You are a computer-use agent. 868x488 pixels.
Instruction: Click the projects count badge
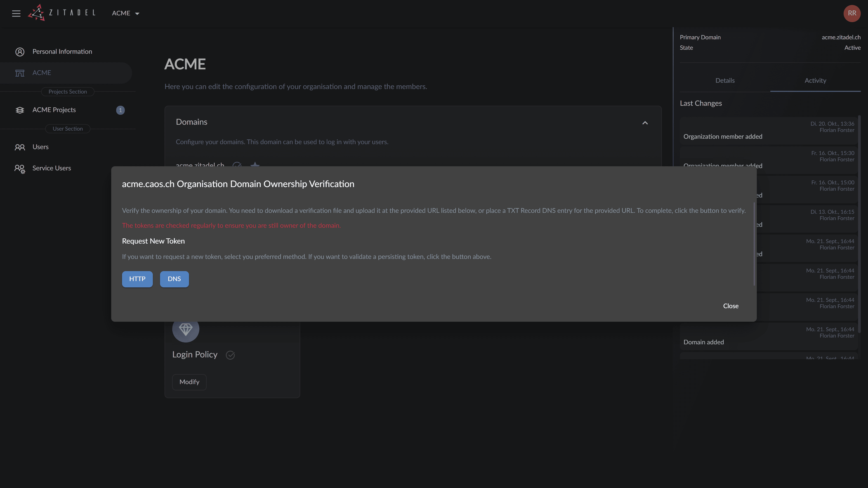click(x=120, y=110)
